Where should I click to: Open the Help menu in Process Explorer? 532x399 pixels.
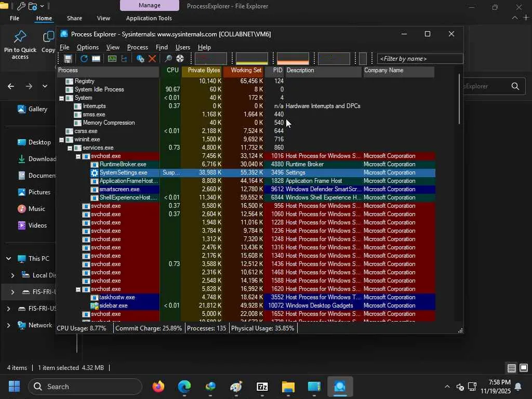[204, 47]
